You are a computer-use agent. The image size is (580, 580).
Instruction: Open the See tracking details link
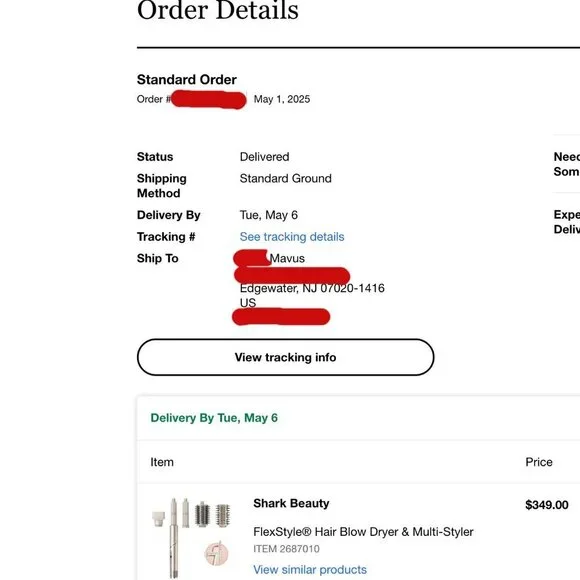pos(292,237)
